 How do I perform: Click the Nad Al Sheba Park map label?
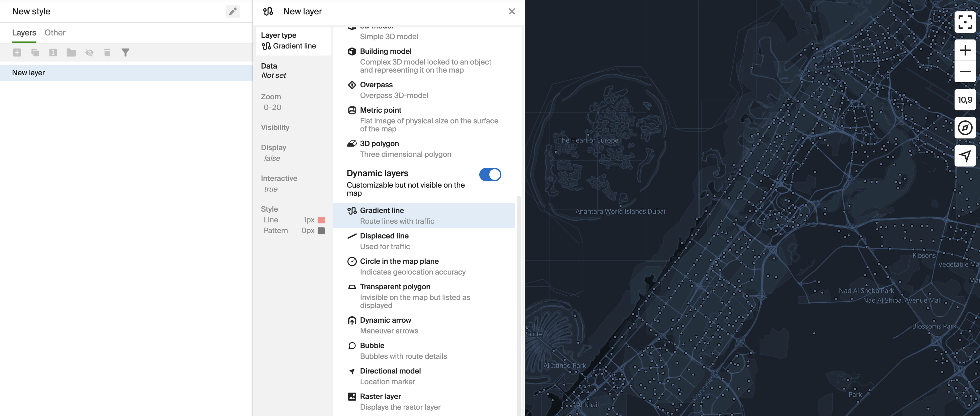(x=866, y=291)
